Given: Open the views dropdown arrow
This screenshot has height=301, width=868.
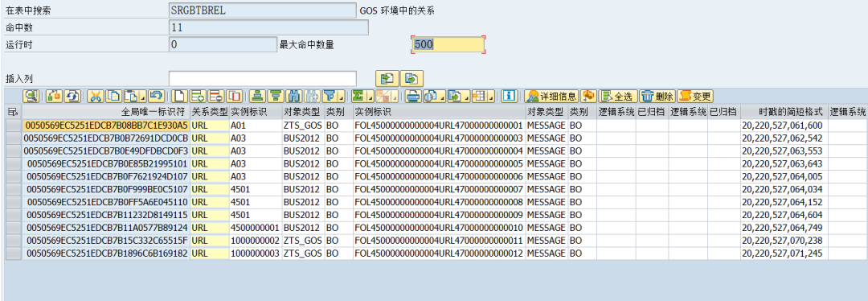Looking at the screenshot, I should click(442, 97).
